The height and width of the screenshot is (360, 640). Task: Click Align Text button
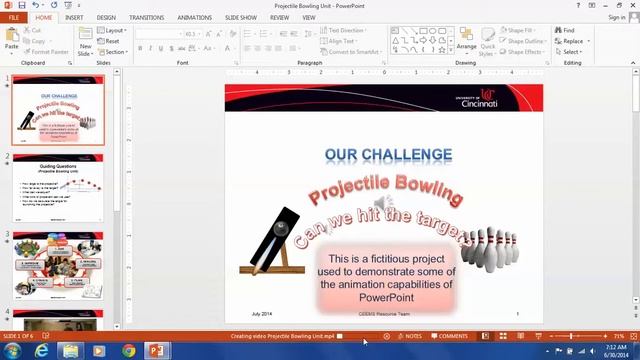point(338,41)
